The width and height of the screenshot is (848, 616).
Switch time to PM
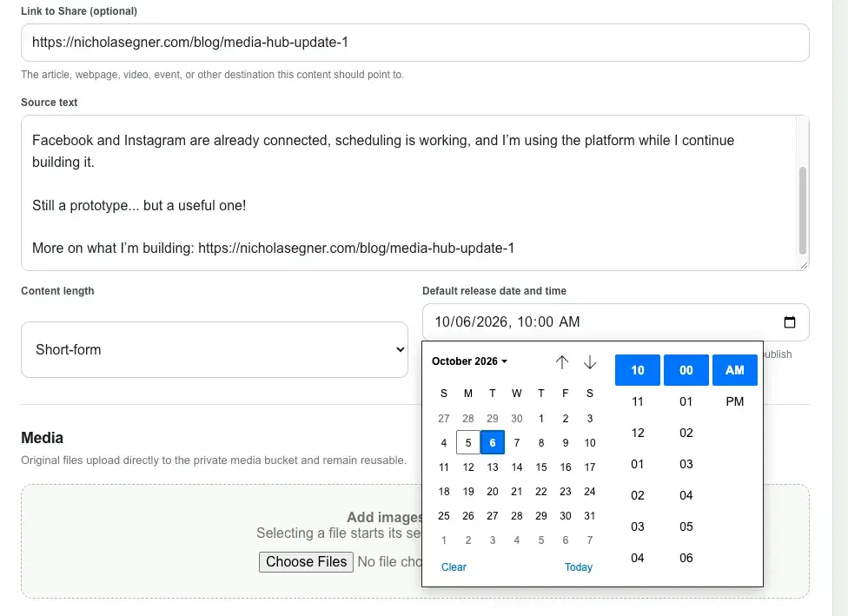pos(735,401)
